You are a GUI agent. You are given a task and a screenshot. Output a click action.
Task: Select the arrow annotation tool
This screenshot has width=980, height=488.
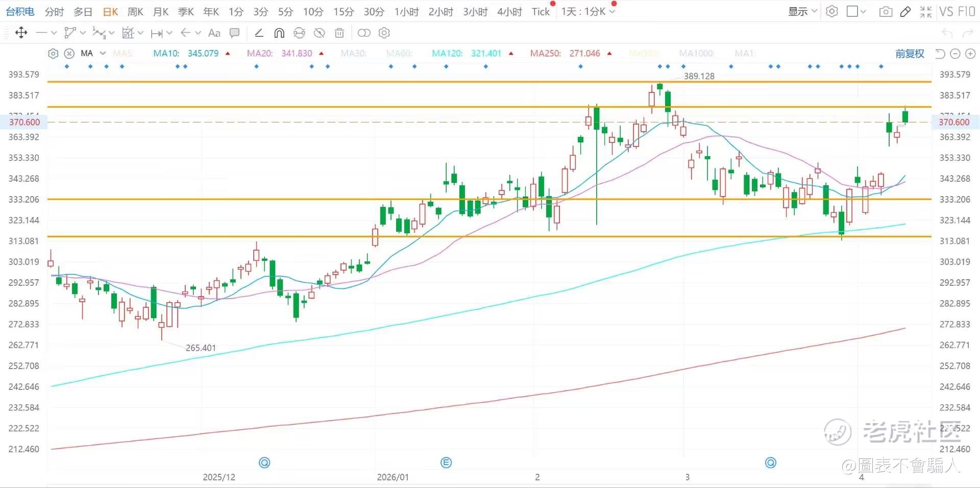185,33
